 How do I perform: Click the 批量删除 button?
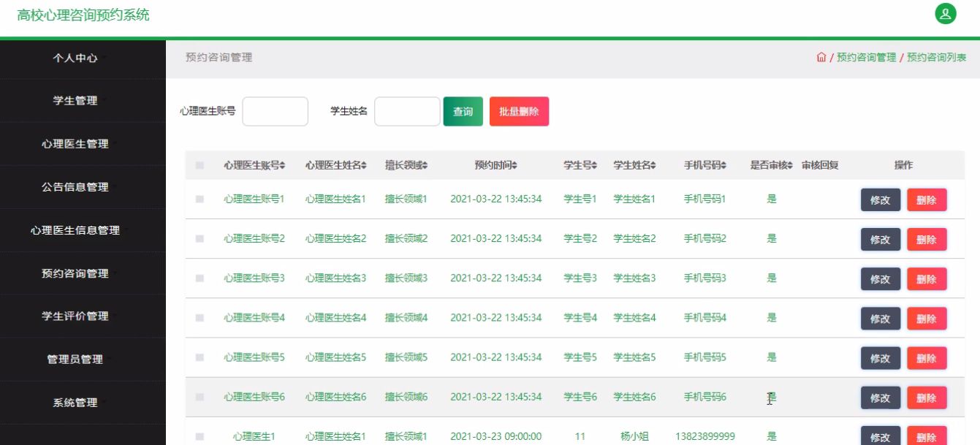click(x=519, y=112)
